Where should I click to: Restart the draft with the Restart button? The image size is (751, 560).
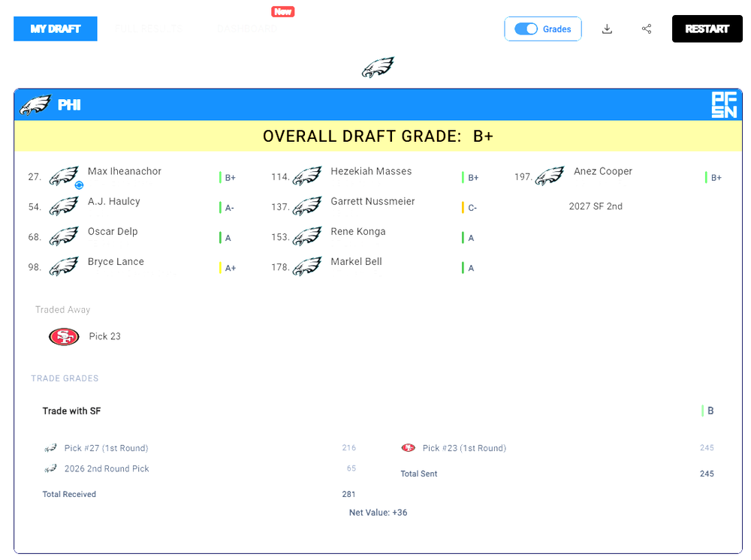click(x=707, y=29)
